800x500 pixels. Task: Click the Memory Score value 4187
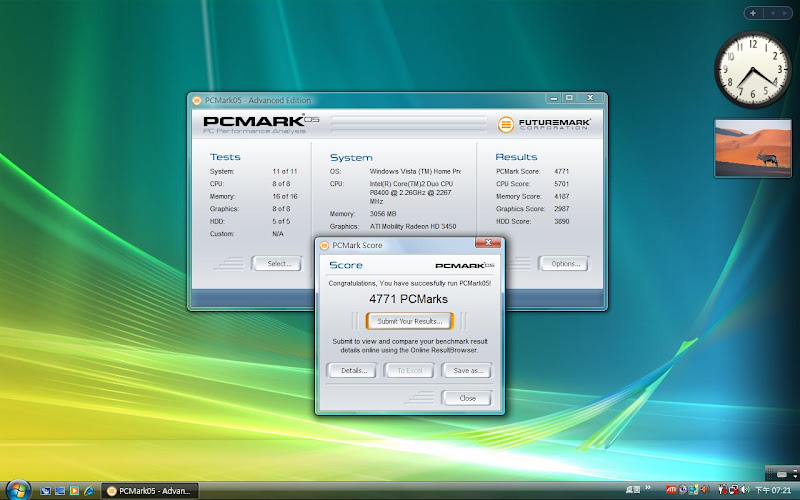562,196
